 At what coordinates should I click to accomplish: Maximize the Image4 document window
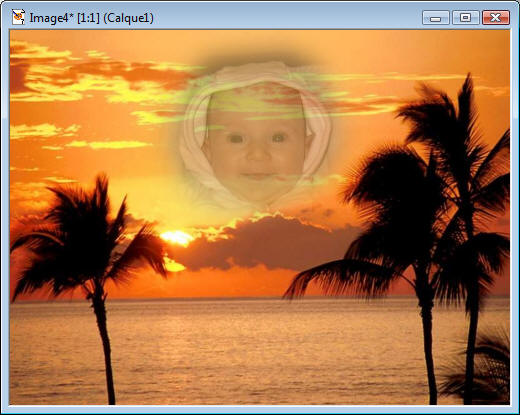coord(465,18)
